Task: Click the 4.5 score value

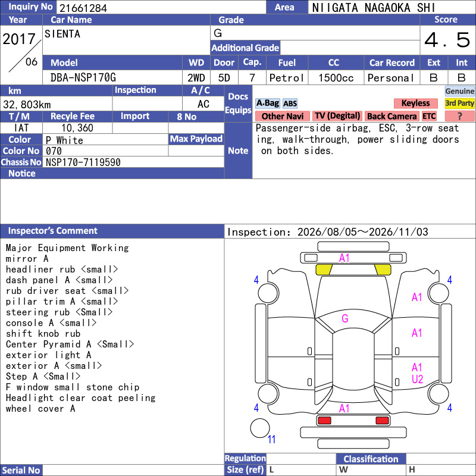Action: click(x=447, y=40)
